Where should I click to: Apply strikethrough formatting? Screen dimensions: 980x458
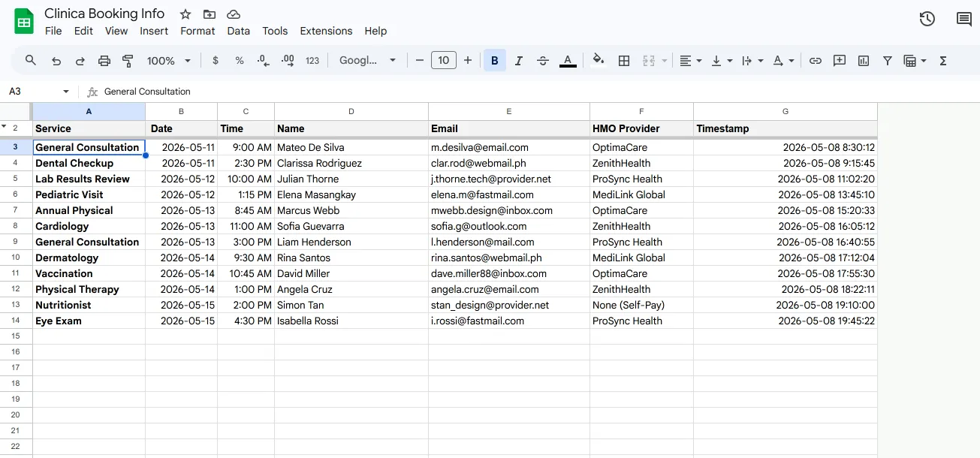[544, 61]
